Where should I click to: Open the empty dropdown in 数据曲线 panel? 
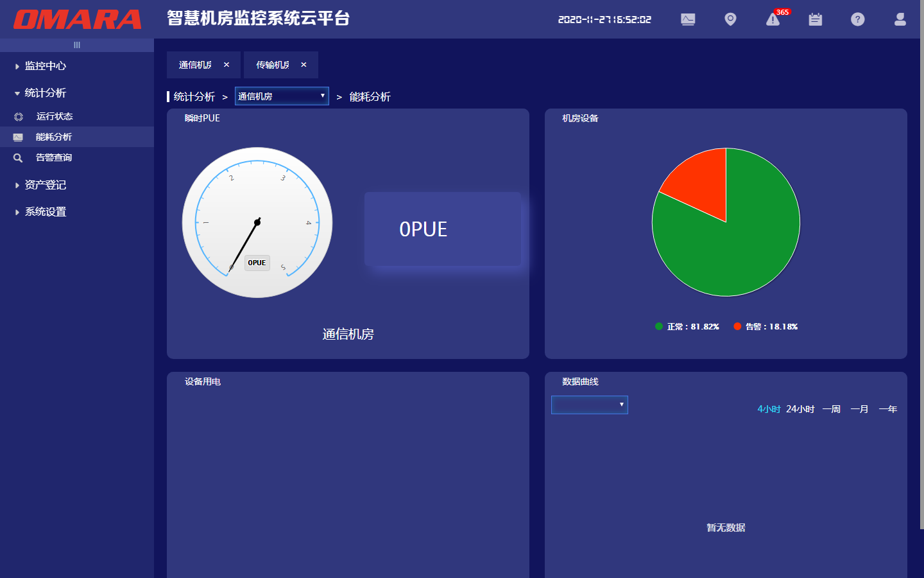click(x=589, y=405)
